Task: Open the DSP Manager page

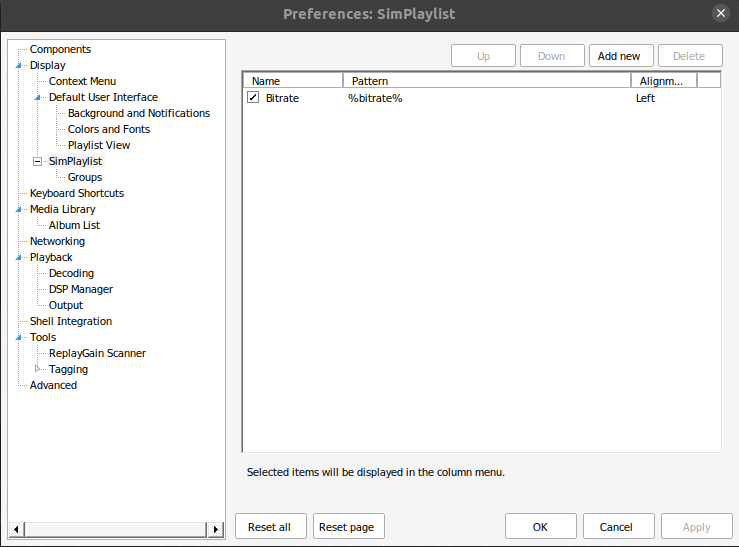Action: click(x=81, y=289)
